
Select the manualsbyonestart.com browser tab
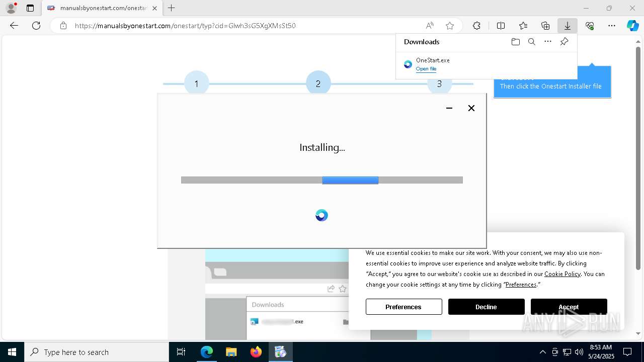pyautogui.click(x=102, y=8)
